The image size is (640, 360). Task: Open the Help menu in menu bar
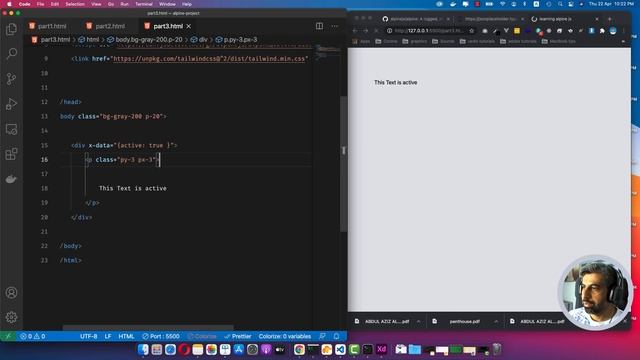click(187, 4)
